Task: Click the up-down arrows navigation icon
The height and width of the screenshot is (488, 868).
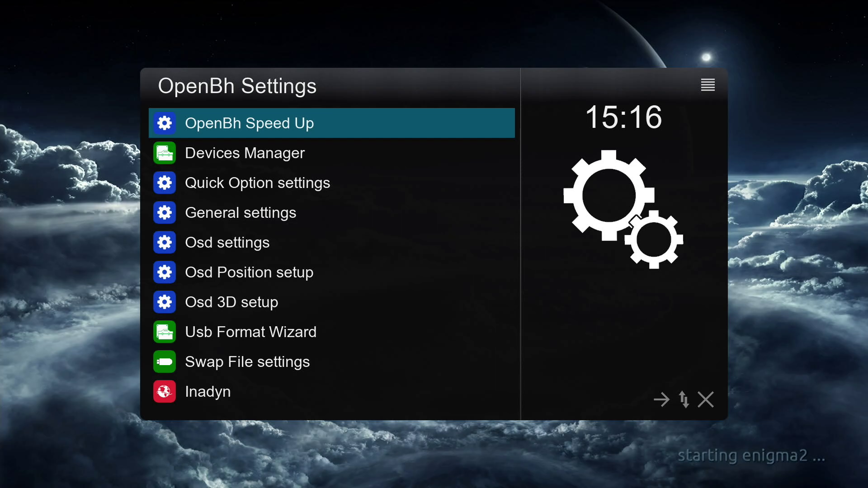Action: (x=684, y=399)
